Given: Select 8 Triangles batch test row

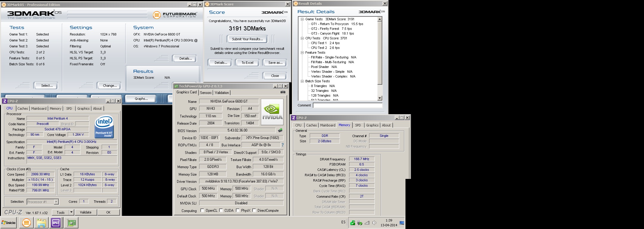Looking at the screenshot, I should pyautogui.click(x=323, y=86).
